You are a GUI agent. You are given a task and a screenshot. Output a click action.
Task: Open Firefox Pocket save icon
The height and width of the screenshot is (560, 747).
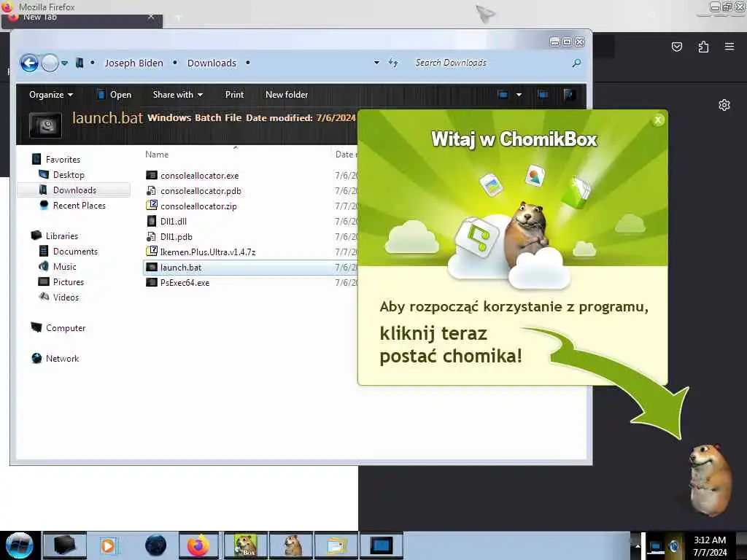676,47
